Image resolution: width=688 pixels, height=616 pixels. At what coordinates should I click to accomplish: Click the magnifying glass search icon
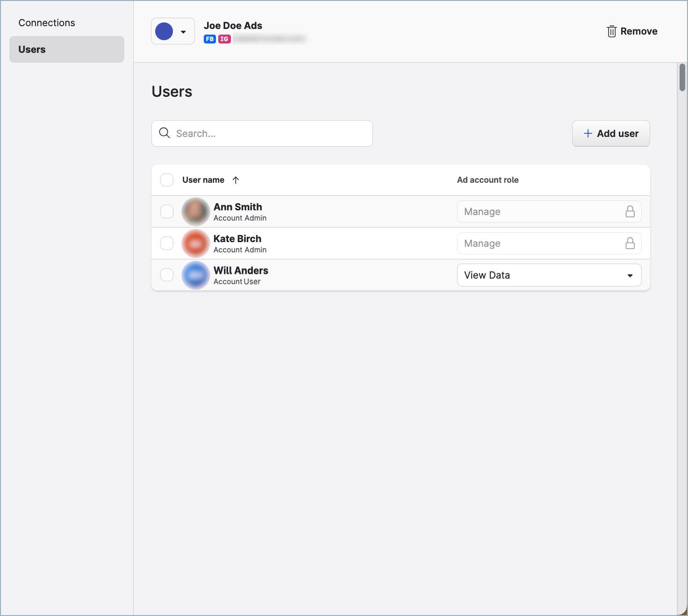[165, 133]
